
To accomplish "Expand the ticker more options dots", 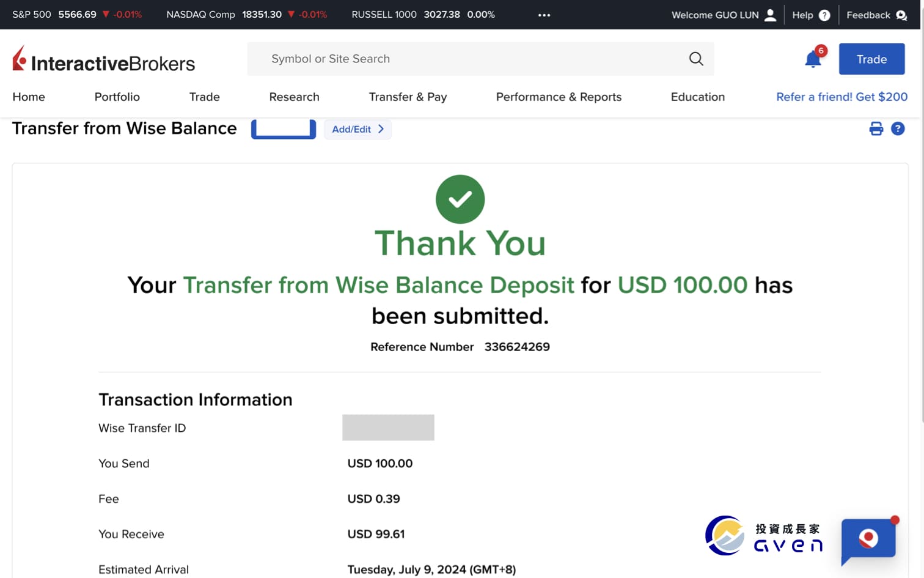I will click(x=544, y=15).
